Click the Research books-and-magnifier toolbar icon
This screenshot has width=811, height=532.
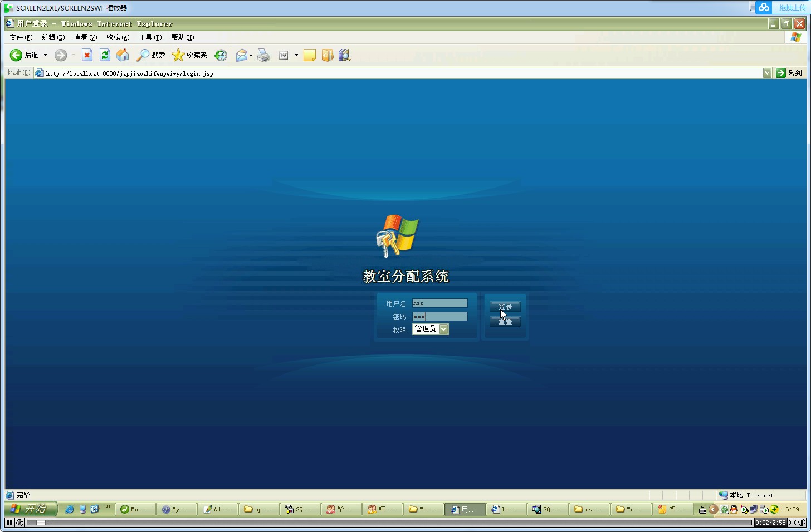coord(345,55)
